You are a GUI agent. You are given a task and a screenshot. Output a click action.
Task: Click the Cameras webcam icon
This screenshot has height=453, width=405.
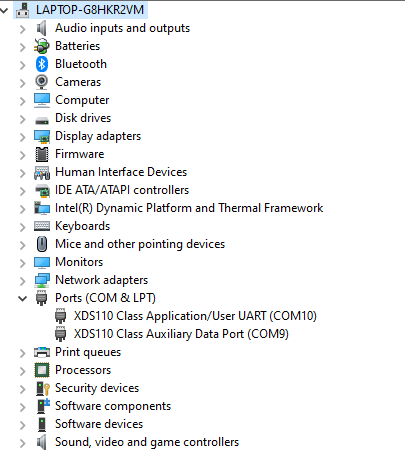click(x=42, y=82)
